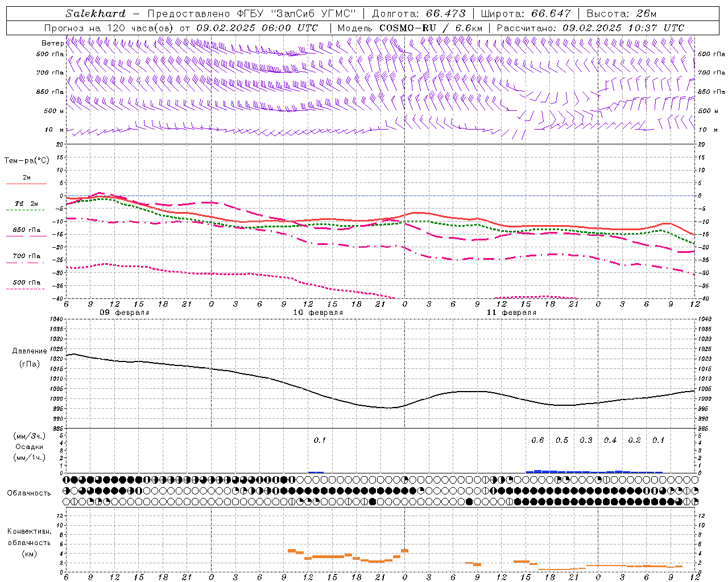Image resolution: width=728 pixels, height=582 pixels.
Task: Click the "09 февраля" date label
Action: (125, 313)
